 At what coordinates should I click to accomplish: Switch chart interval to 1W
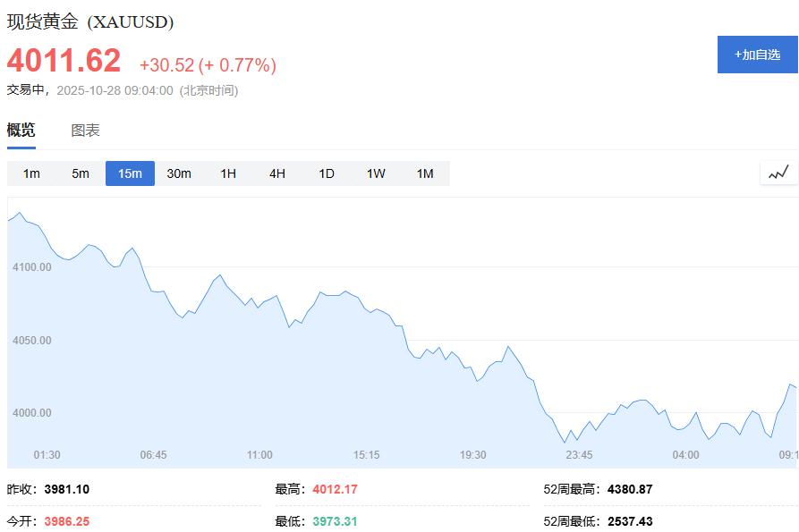(x=375, y=173)
